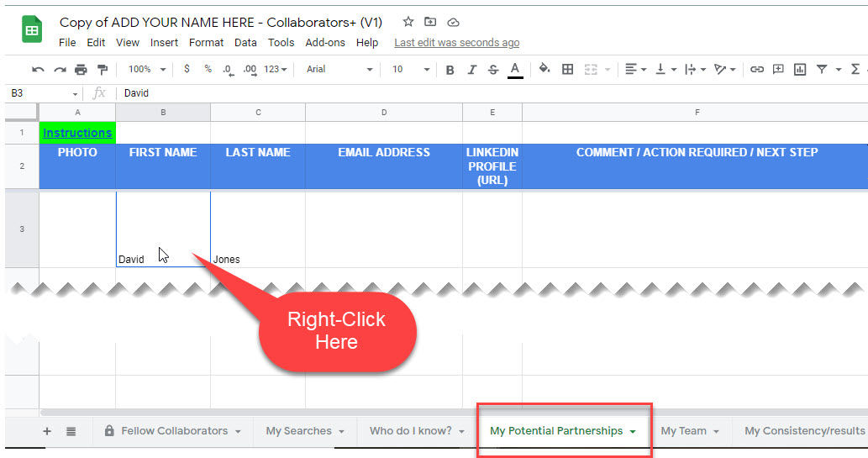Open the Data menu

pos(245,43)
